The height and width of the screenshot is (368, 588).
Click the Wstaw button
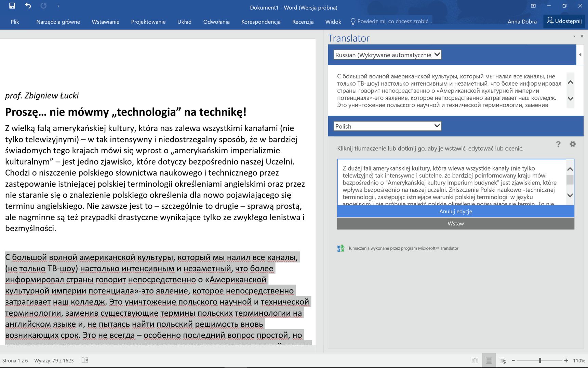pos(456,224)
